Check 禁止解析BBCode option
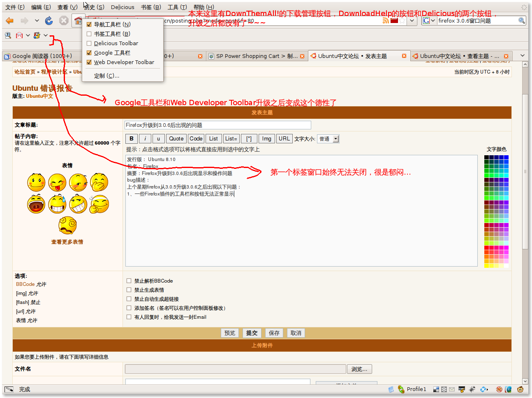This screenshot has width=532, height=398. [129, 281]
